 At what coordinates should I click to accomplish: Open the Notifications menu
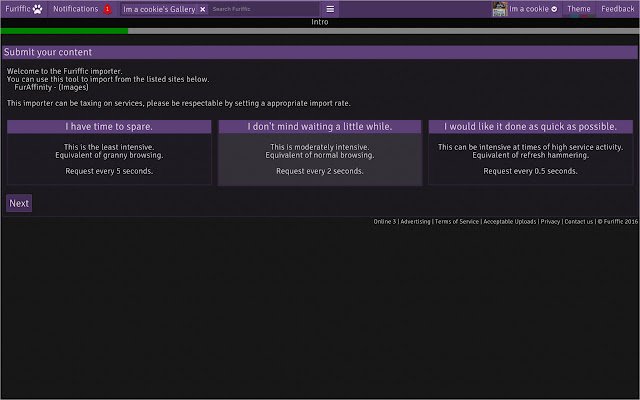coord(76,9)
